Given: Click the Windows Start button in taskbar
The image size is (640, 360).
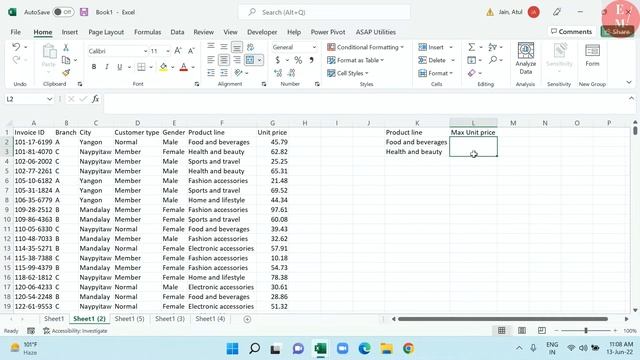Looking at the screenshot, I should [233, 349].
